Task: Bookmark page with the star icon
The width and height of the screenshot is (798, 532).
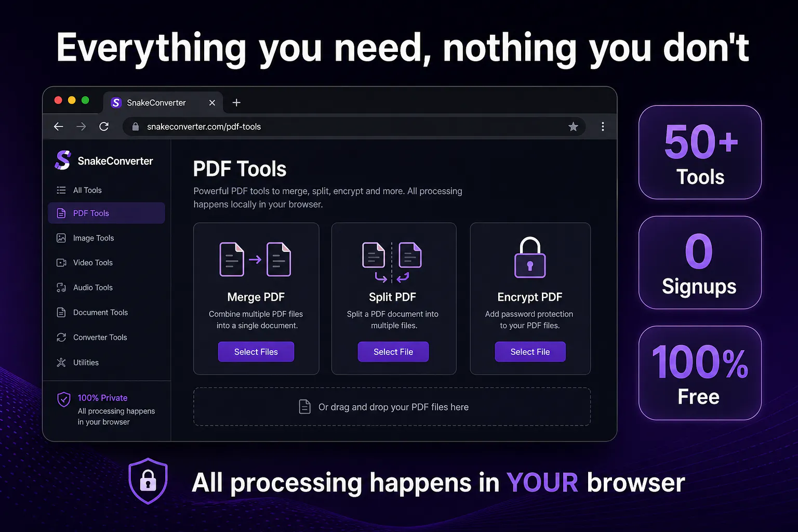Action: [573, 127]
